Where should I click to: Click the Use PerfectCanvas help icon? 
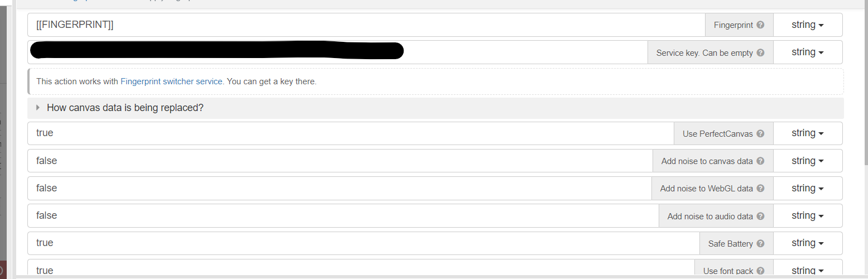(x=761, y=134)
